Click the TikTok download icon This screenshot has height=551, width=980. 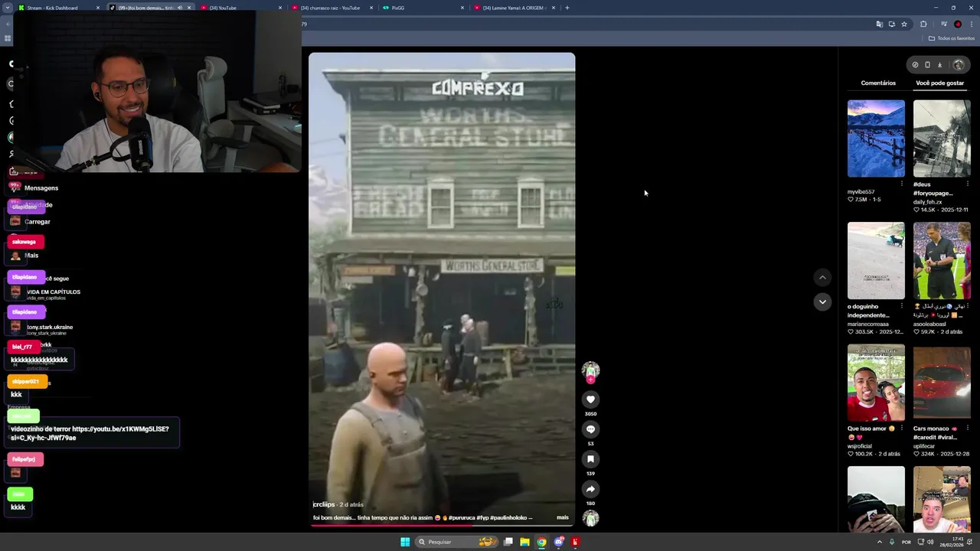940,65
